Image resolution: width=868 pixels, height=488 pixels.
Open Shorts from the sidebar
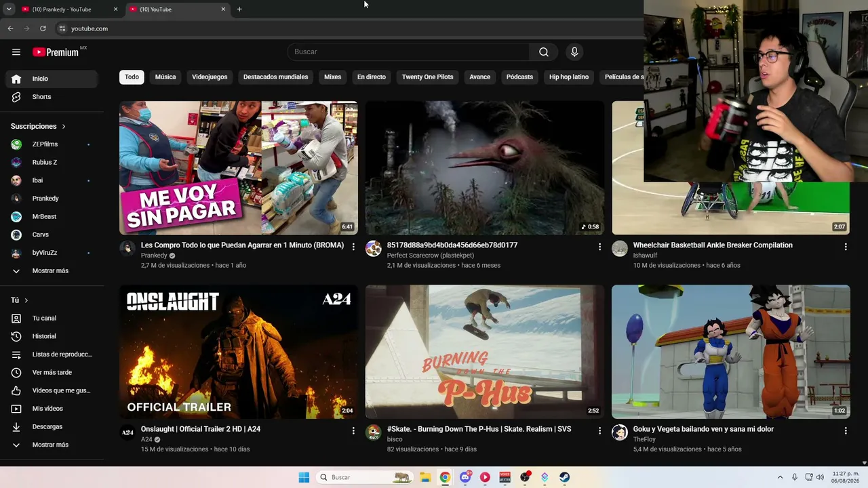(52, 97)
